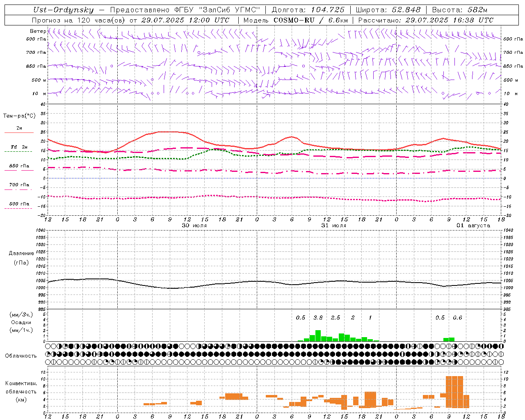The image size is (525, 420).
Task: Select the Прогноз на 120 часа(ов) text
Action: click(x=79, y=20)
